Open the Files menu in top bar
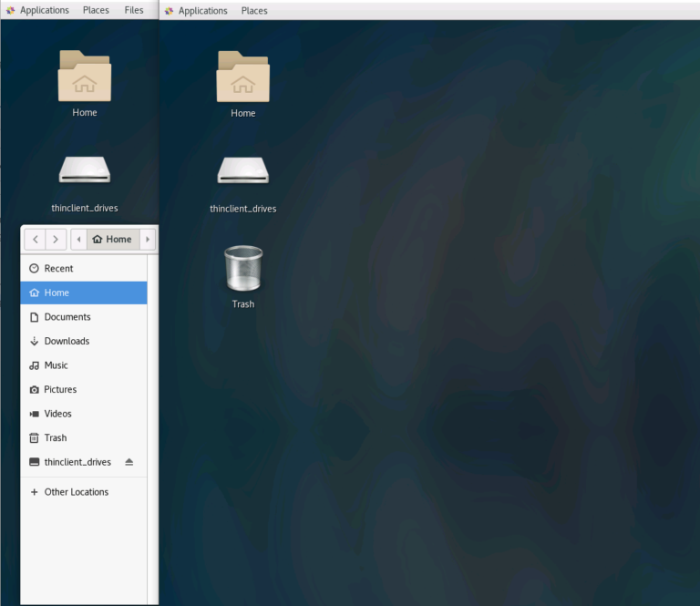Screen dimensions: 700x606 [x=134, y=10]
